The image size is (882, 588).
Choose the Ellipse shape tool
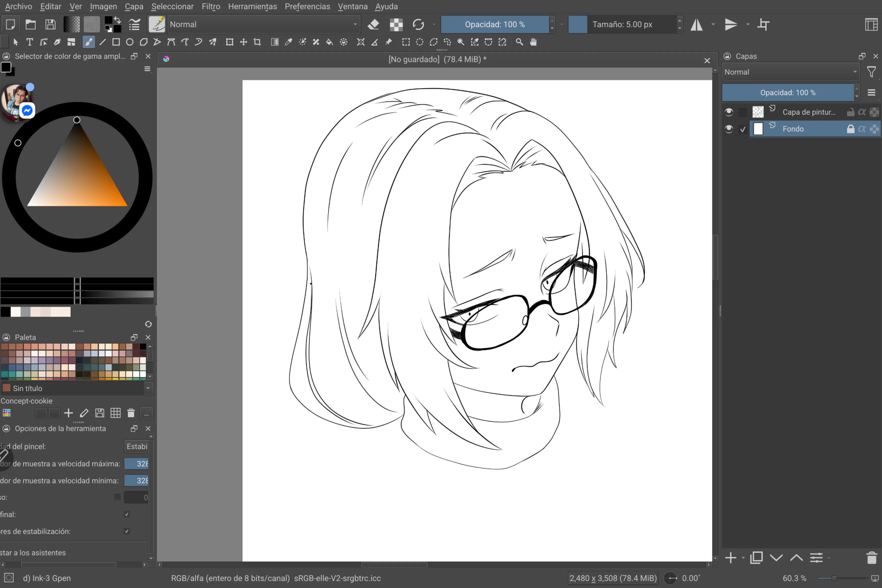(x=130, y=42)
